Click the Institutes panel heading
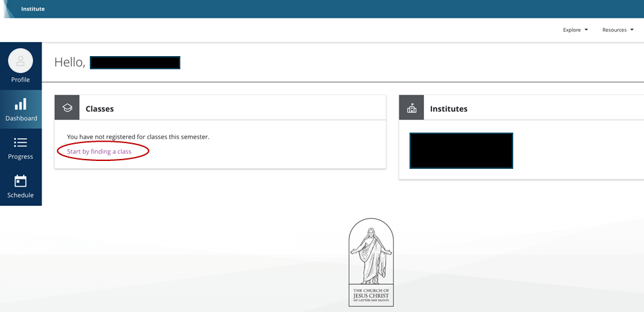The image size is (644, 312). coord(448,109)
